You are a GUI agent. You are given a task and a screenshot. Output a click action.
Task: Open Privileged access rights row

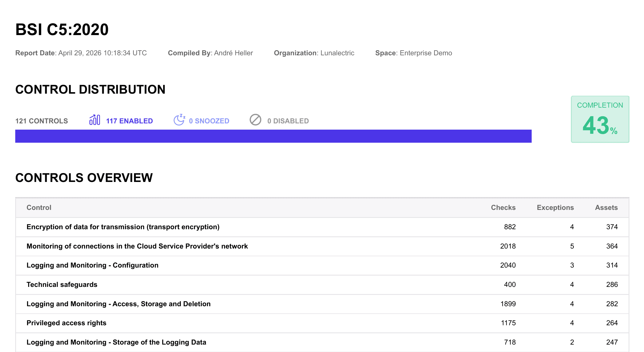[322, 323]
